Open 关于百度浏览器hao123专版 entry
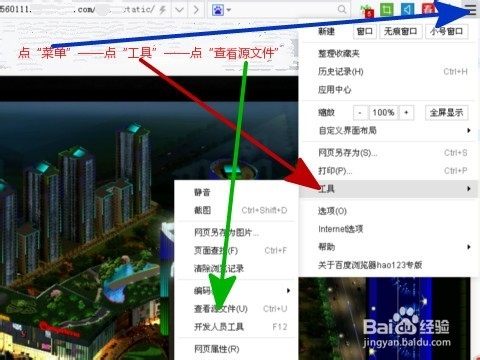The width and height of the screenshot is (480, 360). tap(388, 265)
